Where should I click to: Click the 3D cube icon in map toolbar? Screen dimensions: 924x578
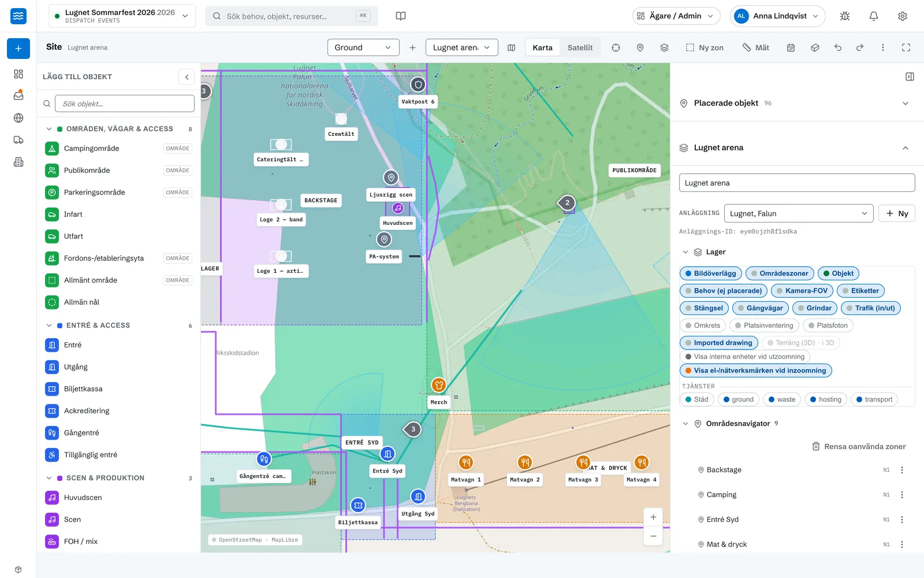(x=815, y=47)
